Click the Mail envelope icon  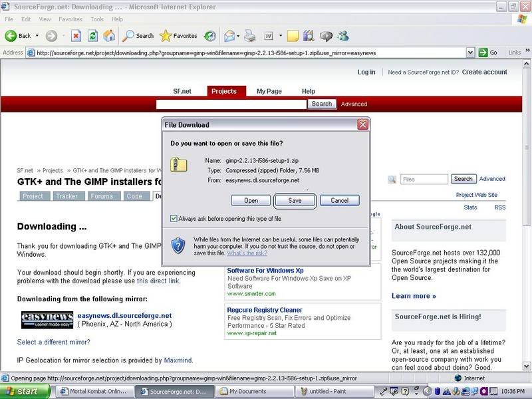pos(229,36)
